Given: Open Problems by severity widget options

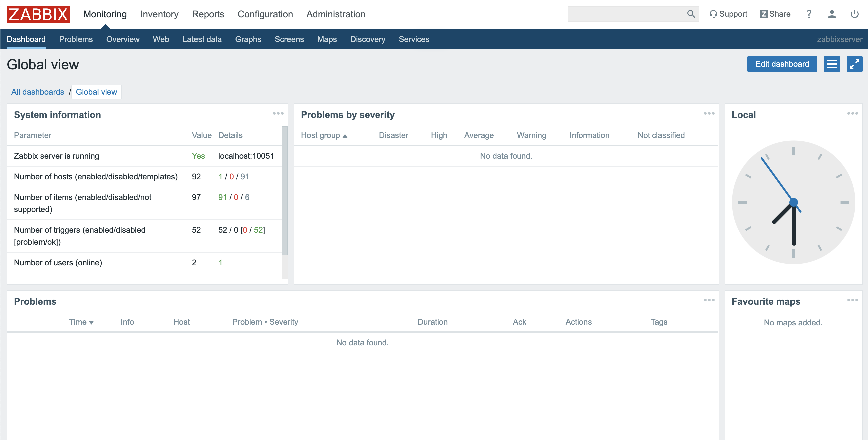Looking at the screenshot, I should click(x=709, y=114).
